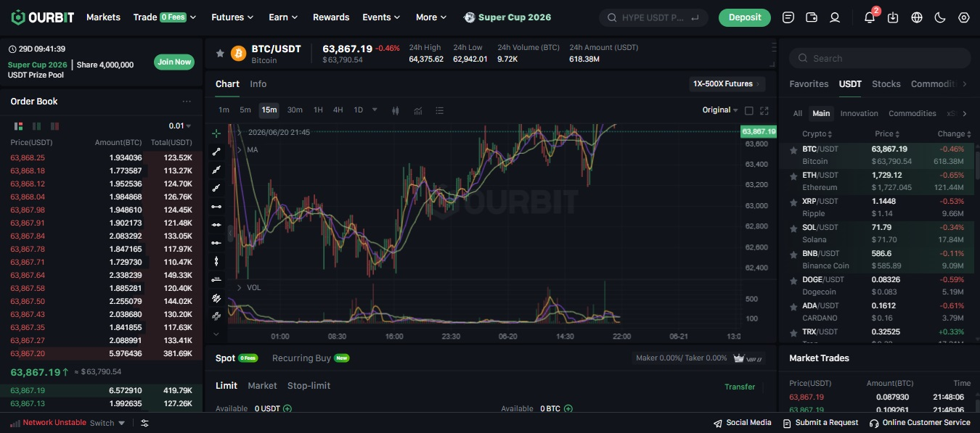980x433 pixels.
Task: Click the VIP crown icon
Action: click(x=739, y=358)
